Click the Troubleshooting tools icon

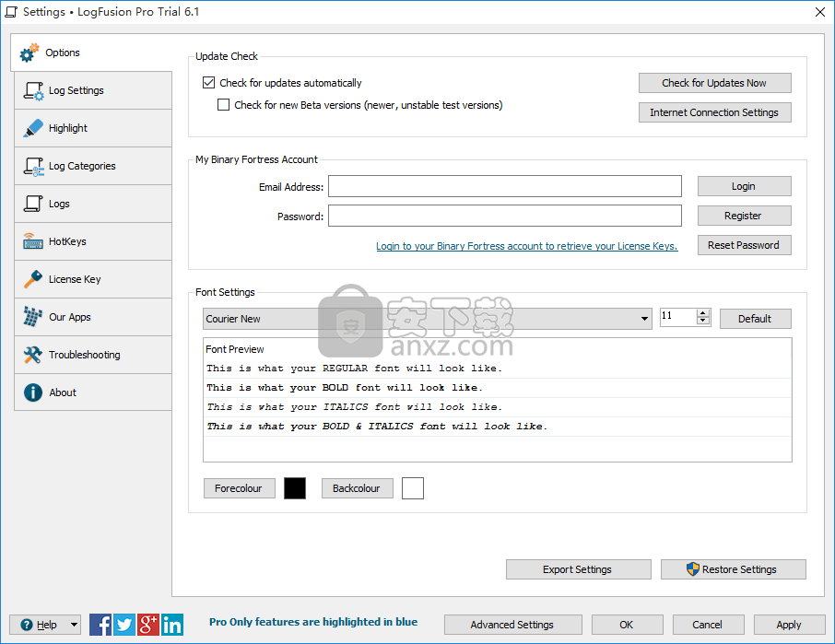(x=33, y=355)
